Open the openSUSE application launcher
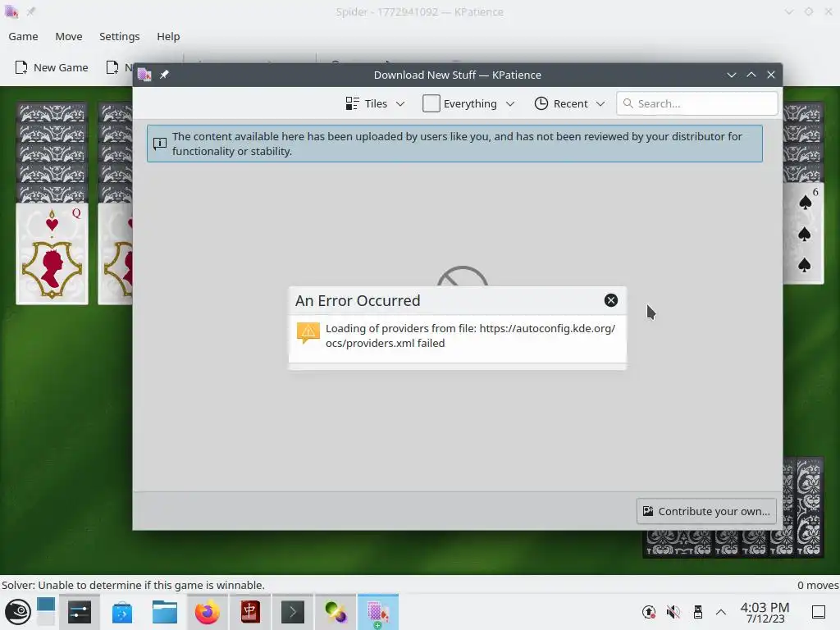The width and height of the screenshot is (840, 630). 18,612
